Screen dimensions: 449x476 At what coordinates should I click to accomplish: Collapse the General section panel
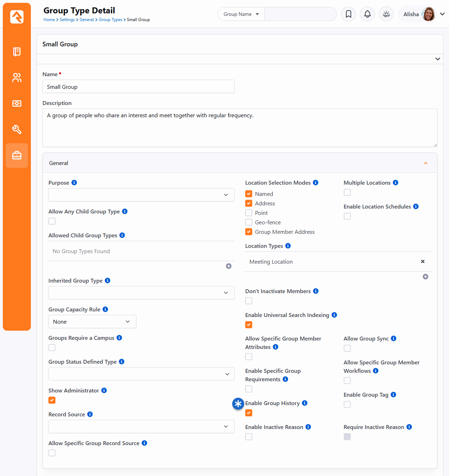pyautogui.click(x=425, y=163)
